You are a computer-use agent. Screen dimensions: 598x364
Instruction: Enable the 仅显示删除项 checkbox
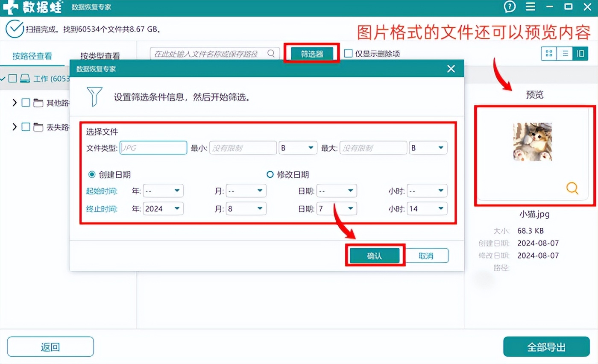[349, 53]
